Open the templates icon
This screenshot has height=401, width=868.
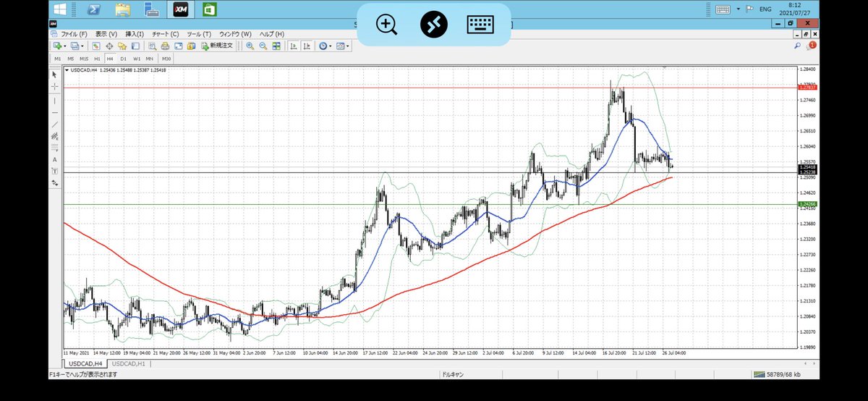(341, 46)
